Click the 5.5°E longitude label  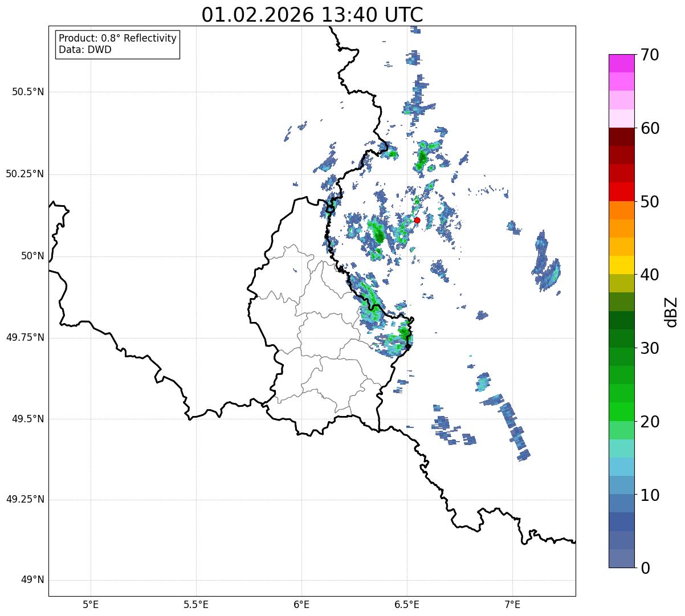tap(196, 604)
